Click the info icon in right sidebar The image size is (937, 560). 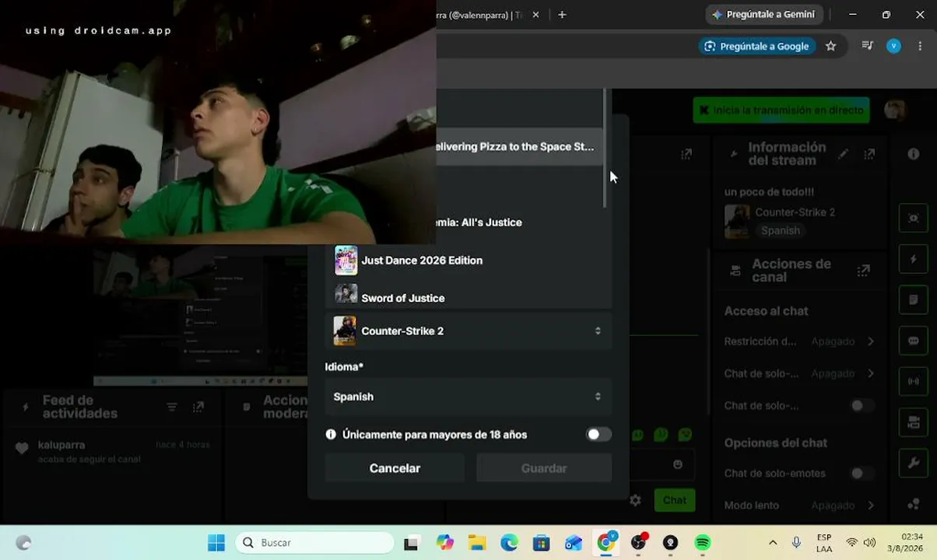point(914,154)
